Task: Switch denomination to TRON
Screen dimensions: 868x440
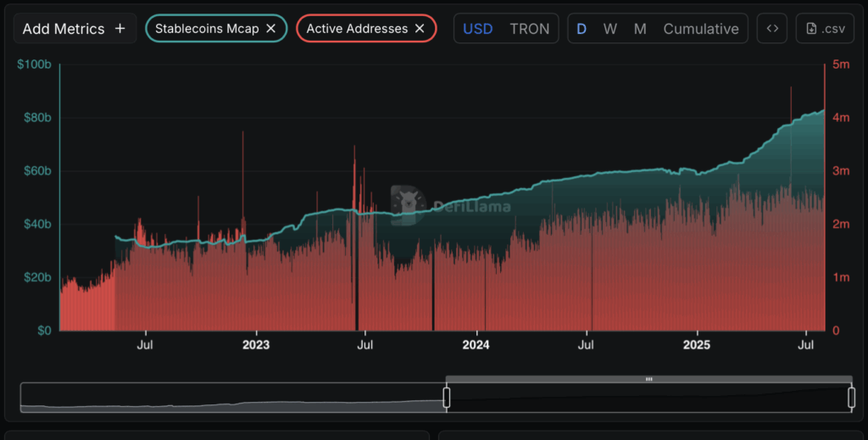Action: click(529, 29)
